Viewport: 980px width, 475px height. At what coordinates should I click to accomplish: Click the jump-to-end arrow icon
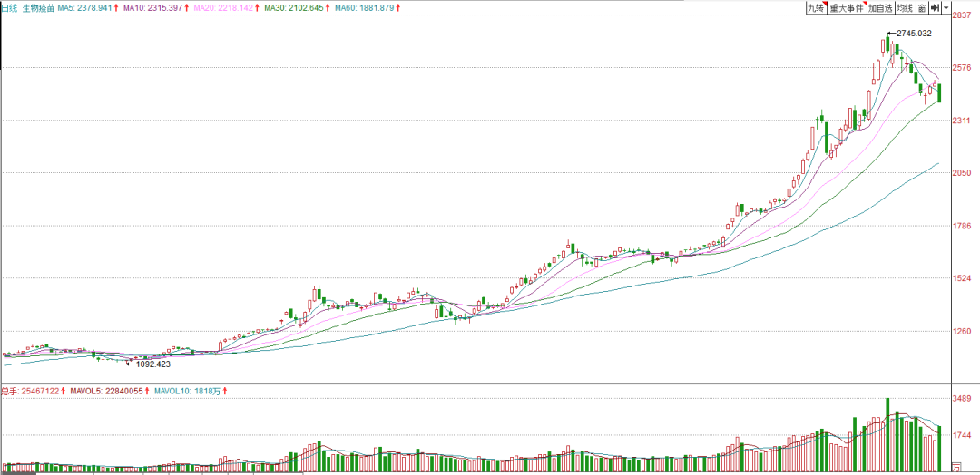[x=935, y=7]
